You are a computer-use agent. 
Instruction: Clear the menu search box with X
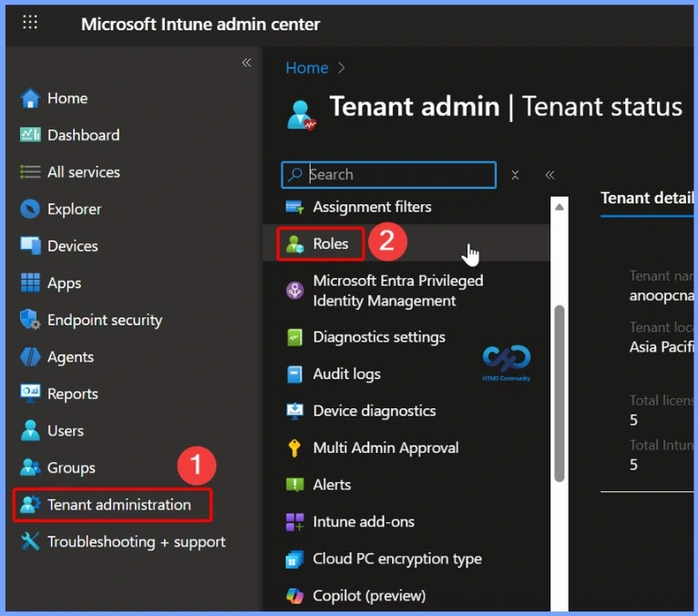point(515,175)
